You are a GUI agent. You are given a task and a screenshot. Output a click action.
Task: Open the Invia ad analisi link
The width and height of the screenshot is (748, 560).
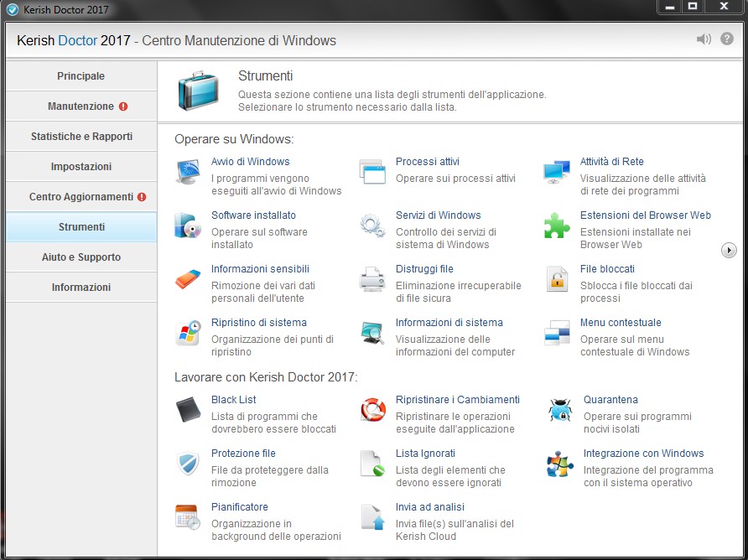pos(430,507)
